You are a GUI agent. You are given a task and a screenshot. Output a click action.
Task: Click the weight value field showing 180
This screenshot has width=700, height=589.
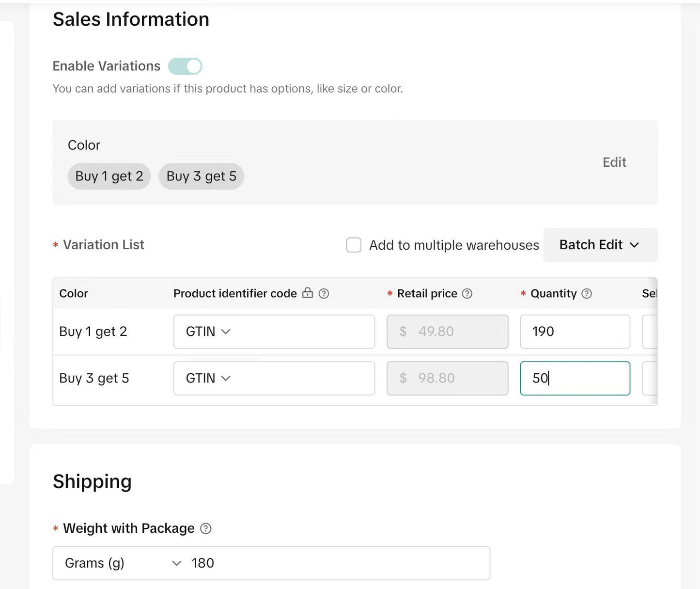click(334, 563)
